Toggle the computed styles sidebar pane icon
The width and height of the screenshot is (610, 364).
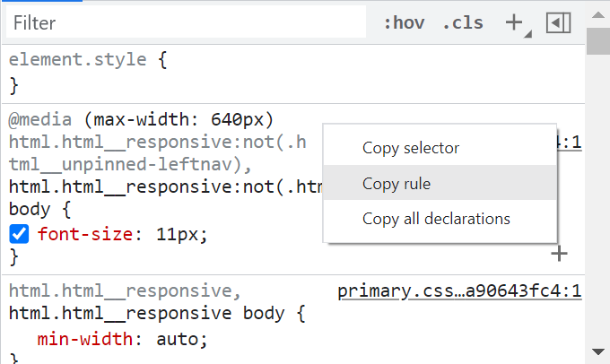pos(558,22)
